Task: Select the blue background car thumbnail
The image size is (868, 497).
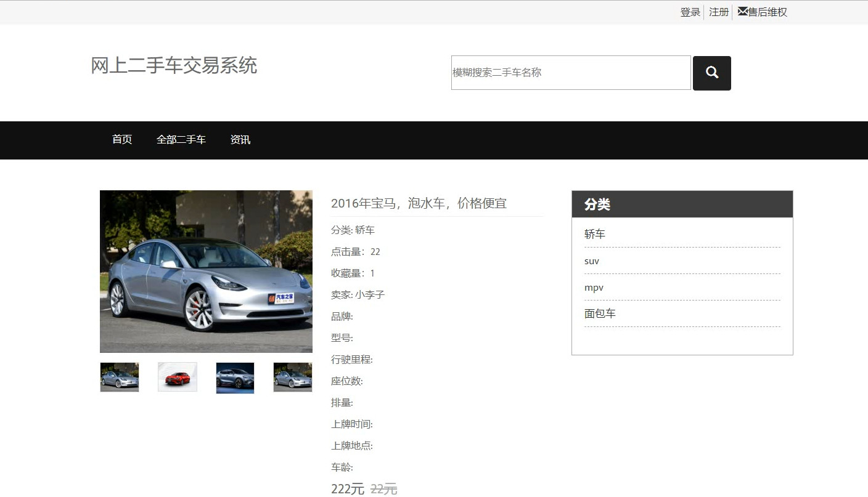Action: pos(235,378)
